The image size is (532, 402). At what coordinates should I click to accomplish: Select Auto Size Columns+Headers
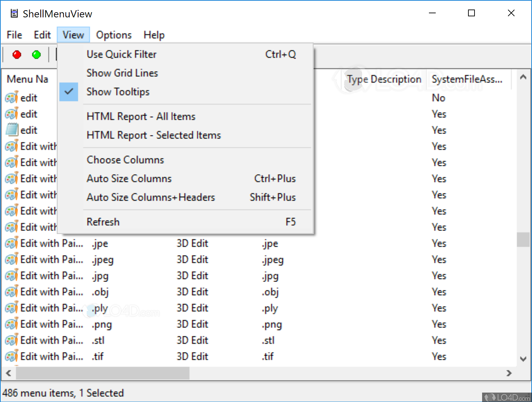(151, 197)
